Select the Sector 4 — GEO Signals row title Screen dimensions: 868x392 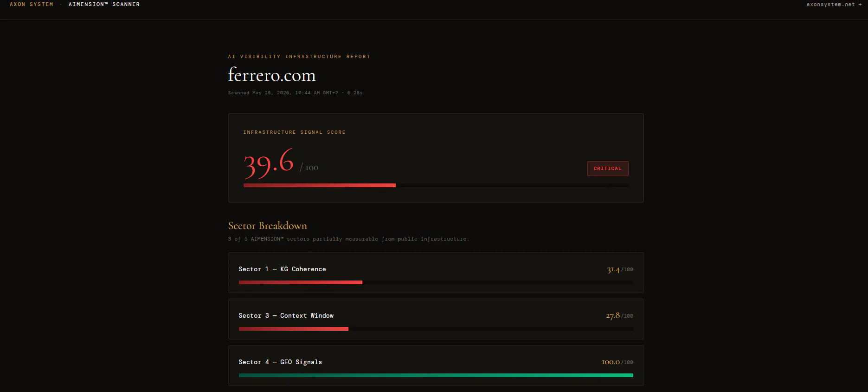[280, 362]
